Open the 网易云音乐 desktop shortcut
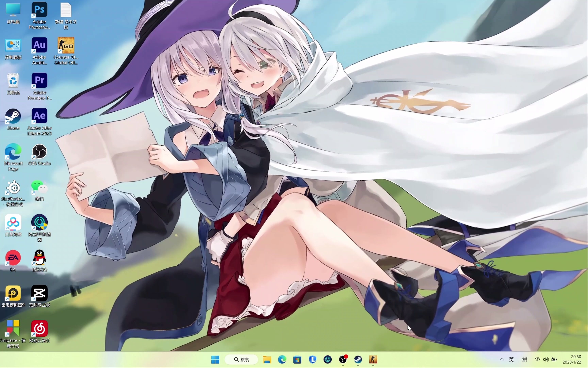Screen dimensions: 588x368 (x=39, y=332)
